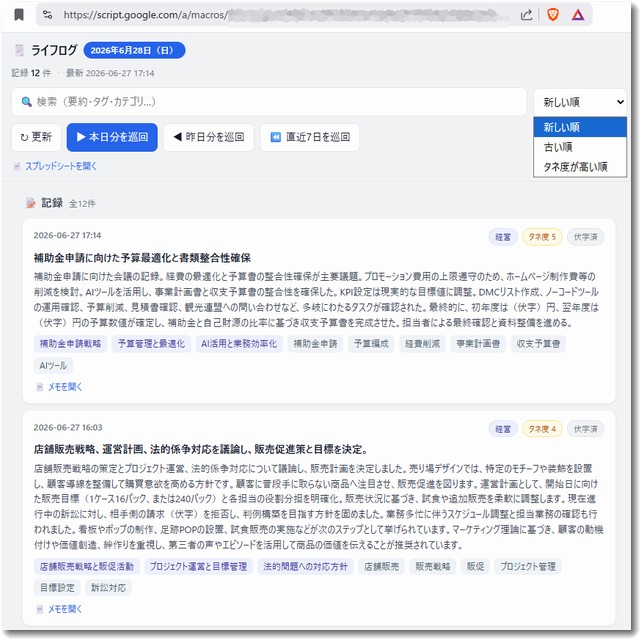Click タネ度 5 badge
The width and height of the screenshot is (640, 639).
(x=542, y=237)
